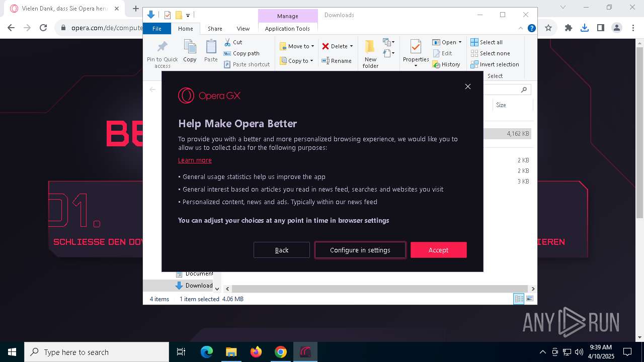
Task: Expand the Open dropdown arrow
Action: click(x=460, y=42)
